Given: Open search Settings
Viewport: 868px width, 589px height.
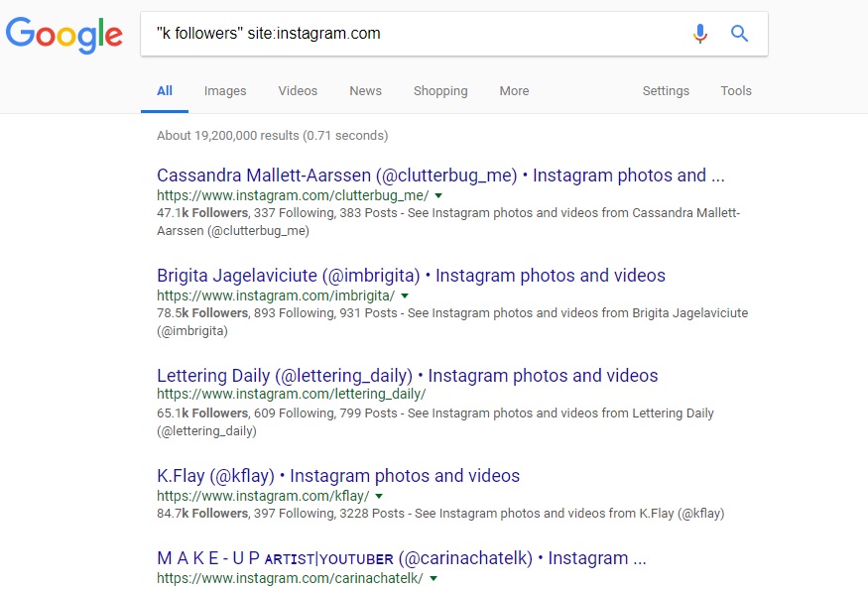Looking at the screenshot, I should pos(666,91).
